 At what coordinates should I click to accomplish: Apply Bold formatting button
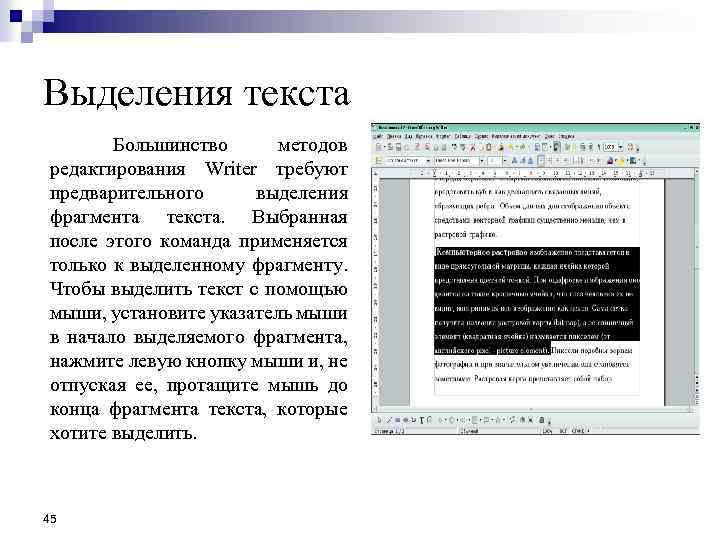[x=514, y=161]
